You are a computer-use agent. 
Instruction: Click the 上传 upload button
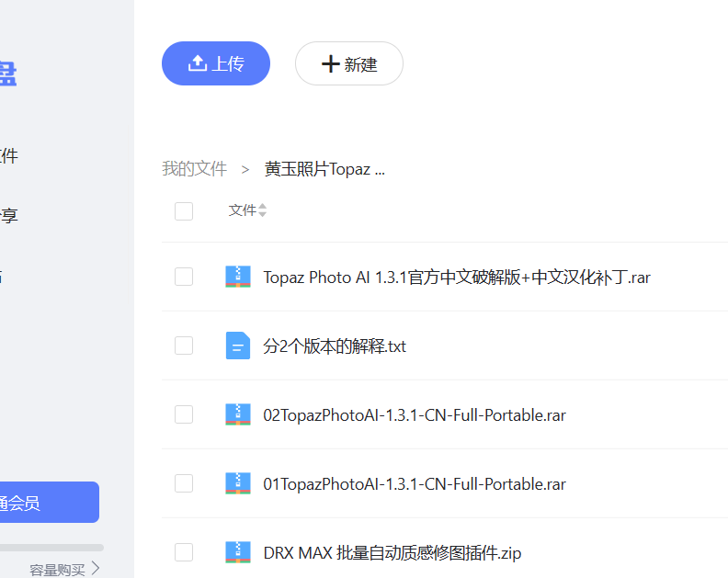(216, 63)
